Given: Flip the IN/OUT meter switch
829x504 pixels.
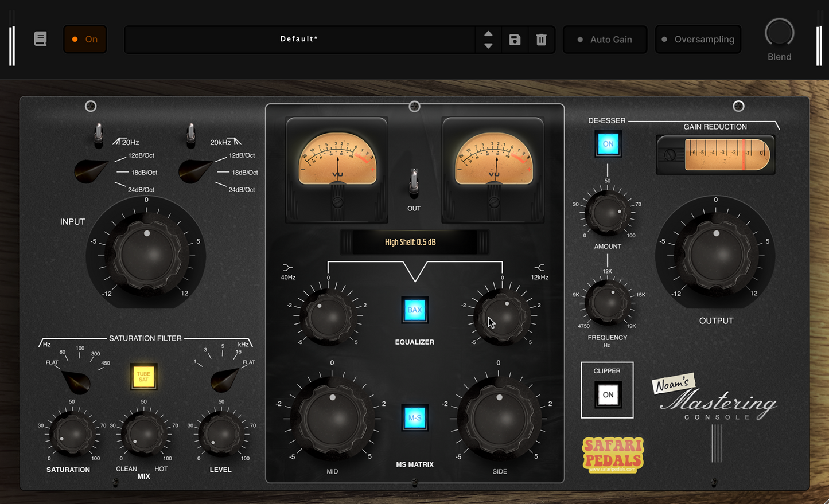Looking at the screenshot, I should [414, 182].
